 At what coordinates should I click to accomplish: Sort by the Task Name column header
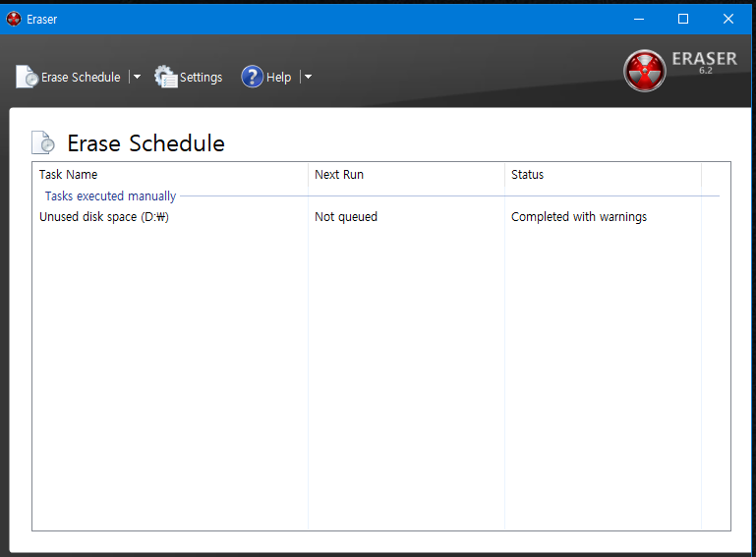coord(170,175)
